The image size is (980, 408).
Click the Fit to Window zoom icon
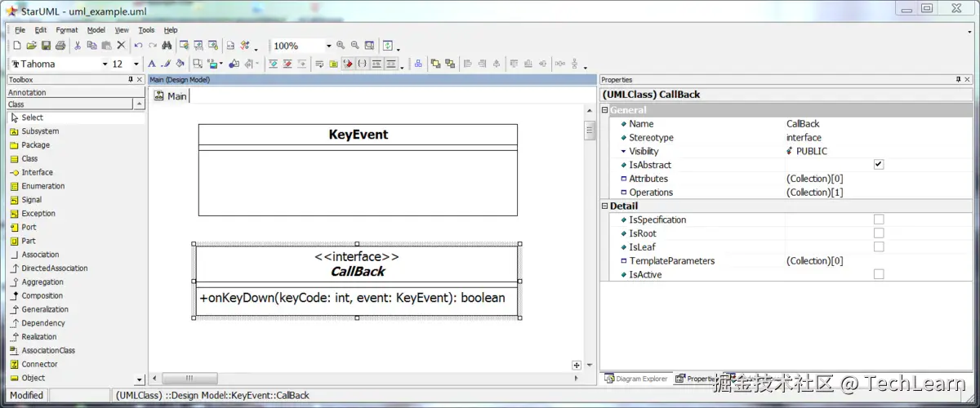369,46
